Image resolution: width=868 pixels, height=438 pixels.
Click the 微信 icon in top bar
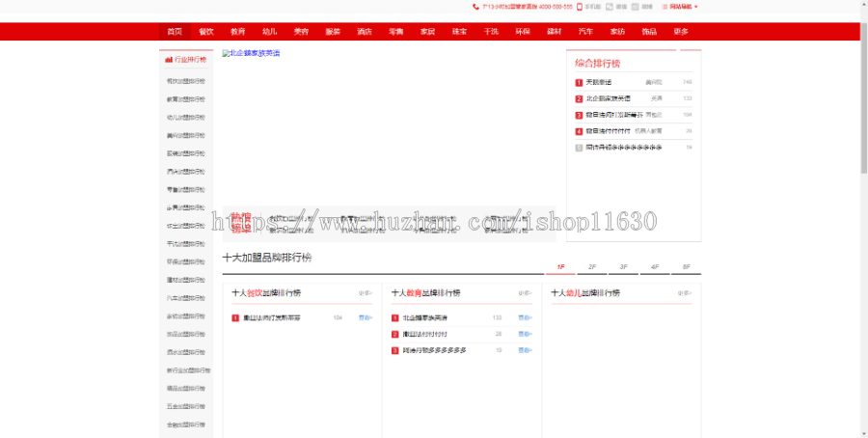[x=610, y=7]
